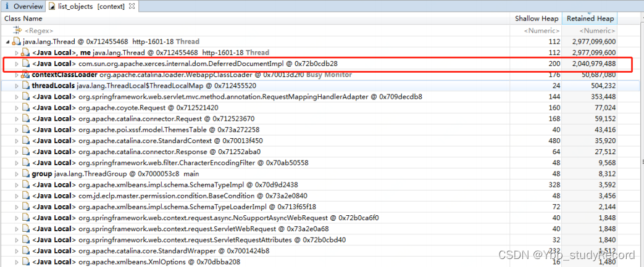Click the org.apache.coyote.Request object icon
The width and height of the screenshot is (644, 267).
25,107
